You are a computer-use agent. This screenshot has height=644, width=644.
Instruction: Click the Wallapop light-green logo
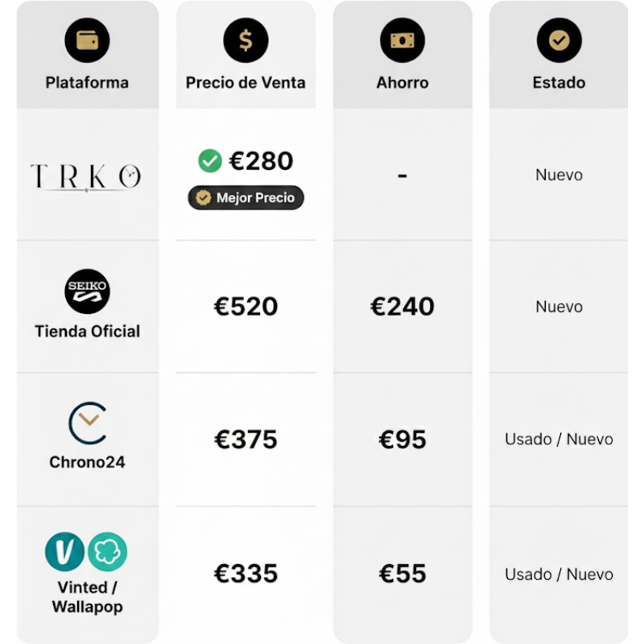[x=108, y=552]
